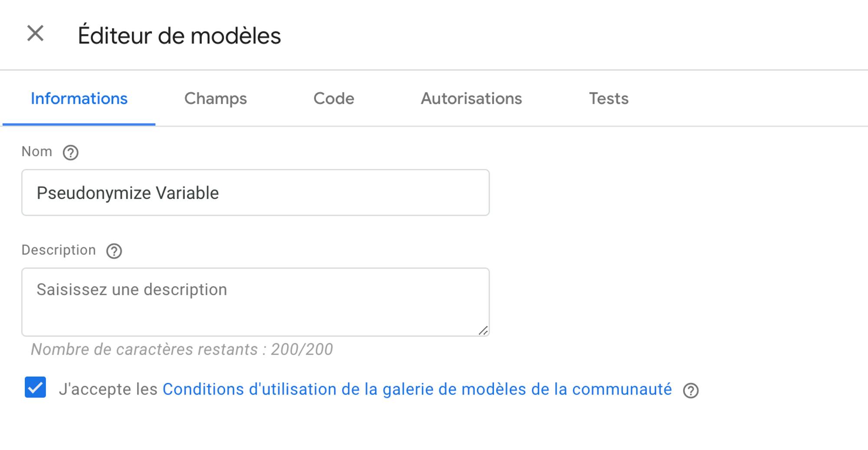
Task: Select the Informations tab
Action: click(79, 99)
